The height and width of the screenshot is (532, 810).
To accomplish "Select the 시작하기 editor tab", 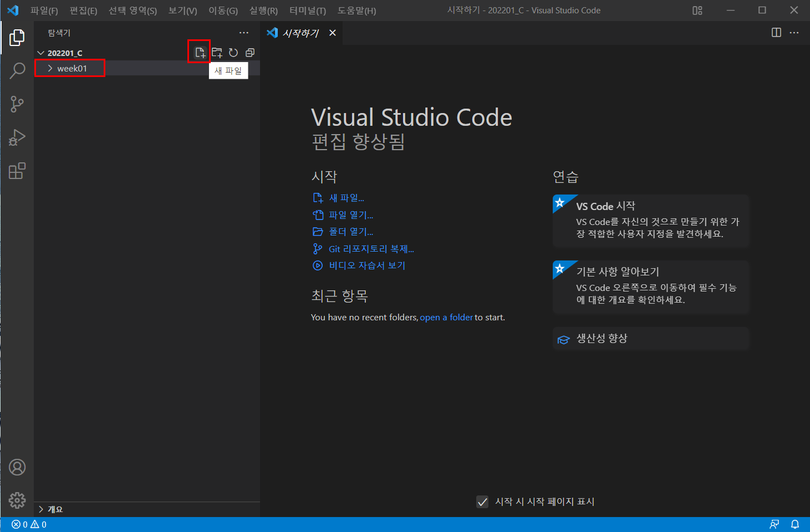I will pyautogui.click(x=302, y=33).
